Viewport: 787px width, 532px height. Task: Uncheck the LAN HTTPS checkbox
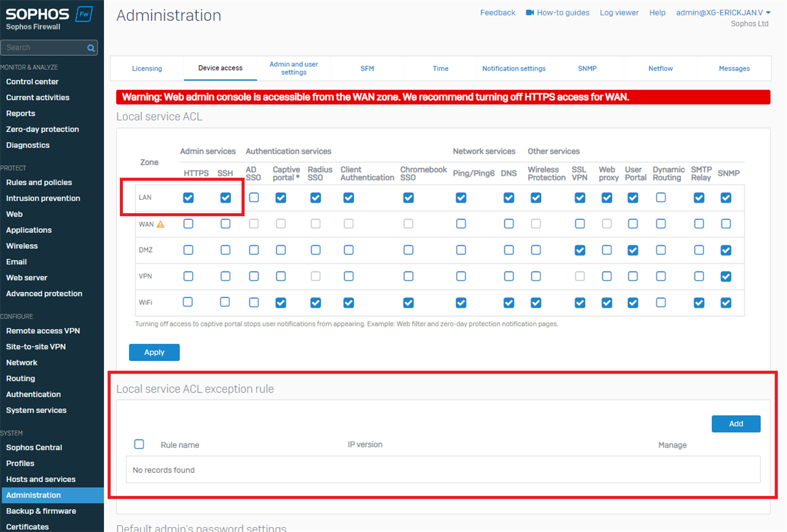188,198
